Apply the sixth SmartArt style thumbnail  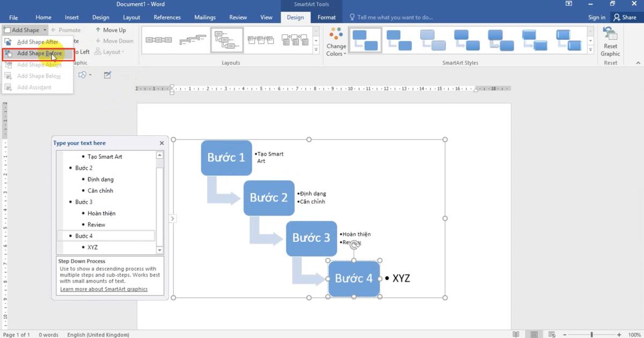pyautogui.click(x=535, y=40)
